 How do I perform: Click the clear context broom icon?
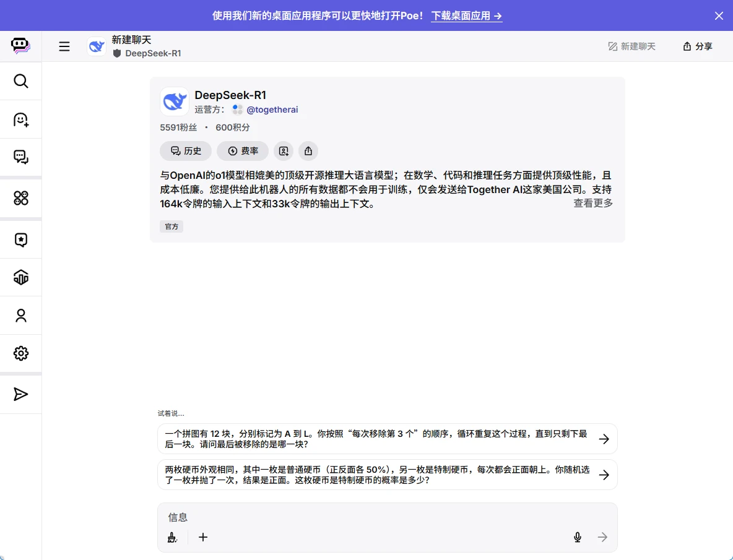click(x=172, y=537)
